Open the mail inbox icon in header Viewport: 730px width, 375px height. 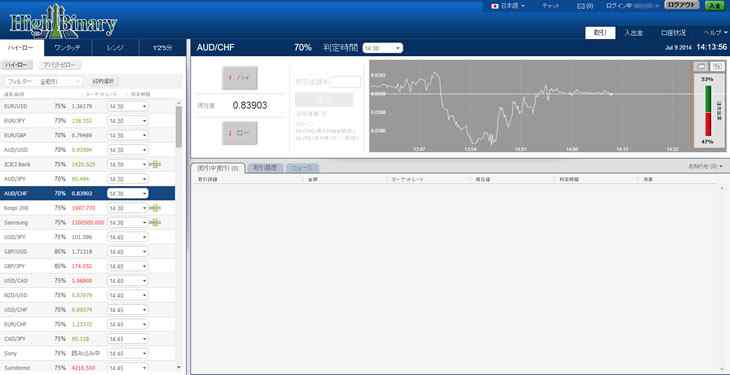585,6
